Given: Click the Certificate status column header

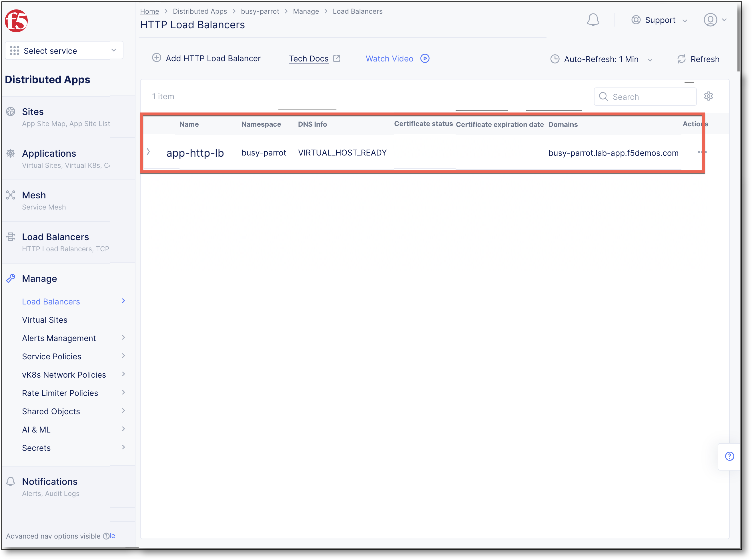Looking at the screenshot, I should pyautogui.click(x=423, y=123).
